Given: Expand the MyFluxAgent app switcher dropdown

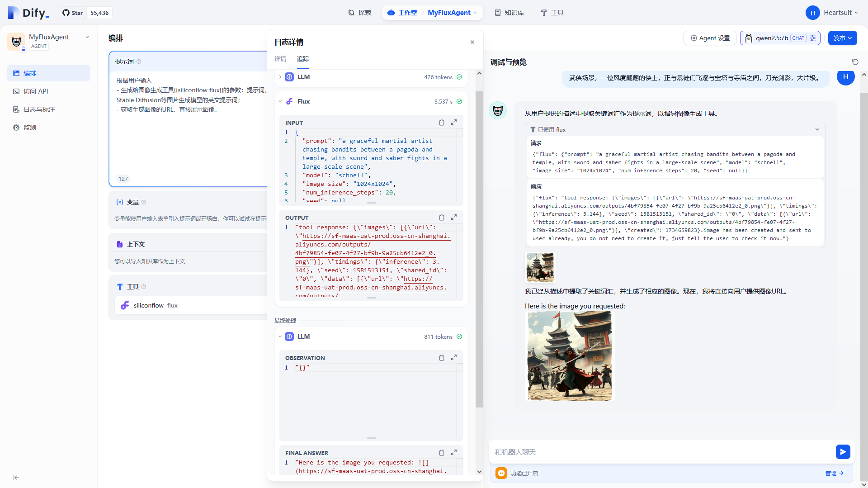Looking at the screenshot, I should (x=453, y=13).
